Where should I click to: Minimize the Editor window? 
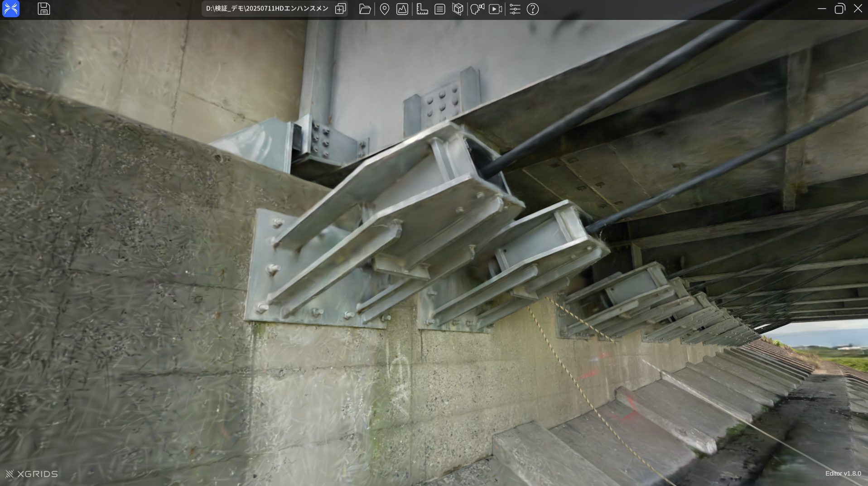point(822,9)
